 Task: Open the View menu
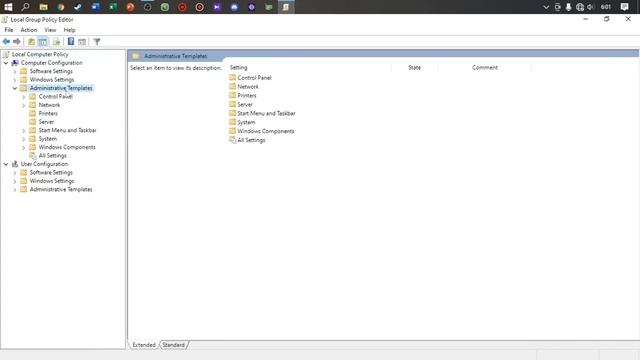pos(50,30)
